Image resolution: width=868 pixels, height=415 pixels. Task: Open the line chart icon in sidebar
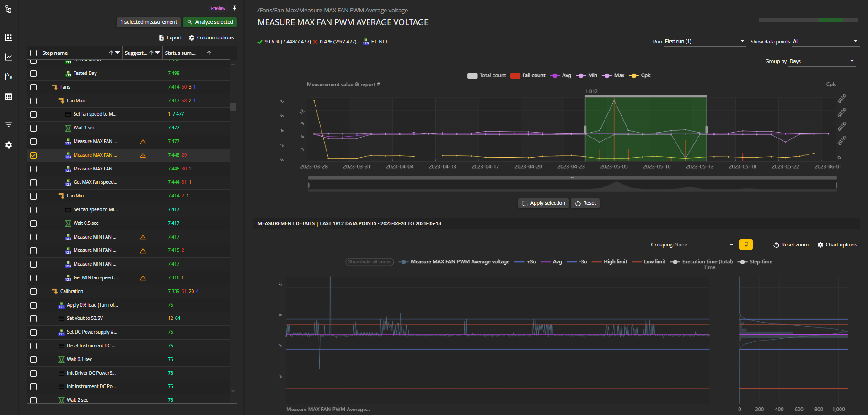tap(8, 57)
